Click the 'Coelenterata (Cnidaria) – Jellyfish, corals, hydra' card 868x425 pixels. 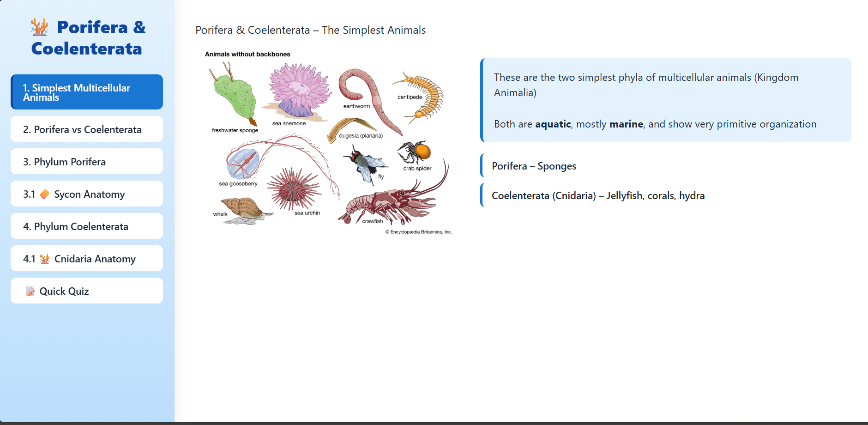point(666,195)
